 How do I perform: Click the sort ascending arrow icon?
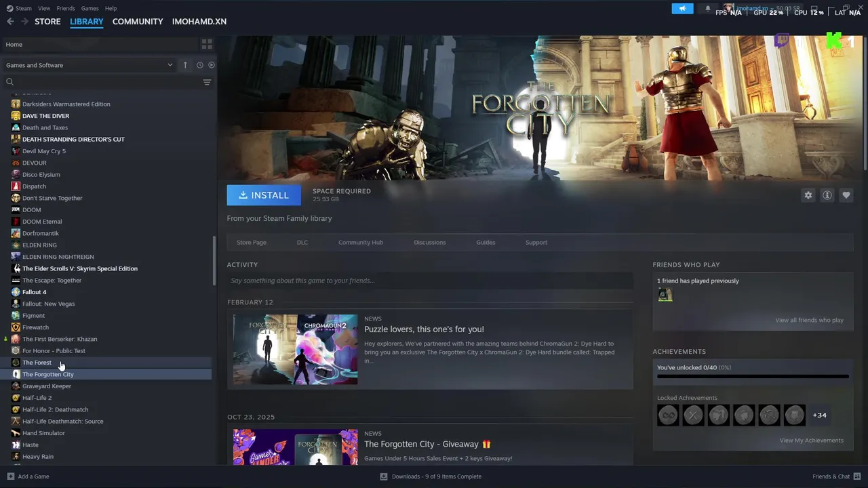coord(185,65)
